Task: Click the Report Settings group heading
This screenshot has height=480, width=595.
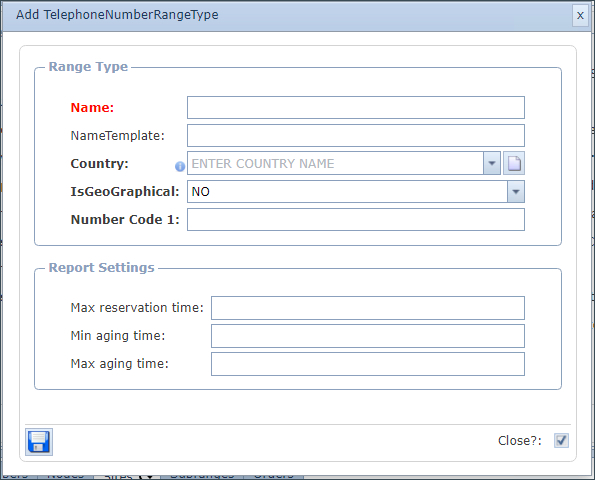Action: click(102, 268)
